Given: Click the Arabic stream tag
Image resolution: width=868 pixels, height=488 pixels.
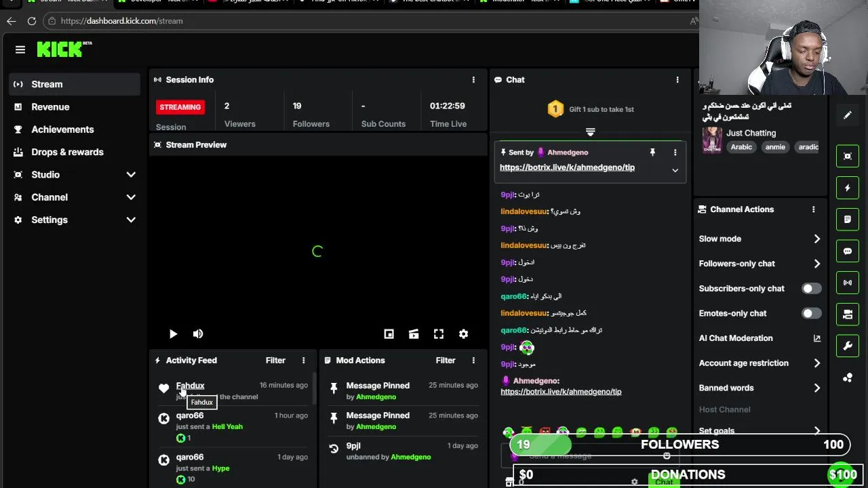Looking at the screenshot, I should pyautogui.click(x=741, y=147).
